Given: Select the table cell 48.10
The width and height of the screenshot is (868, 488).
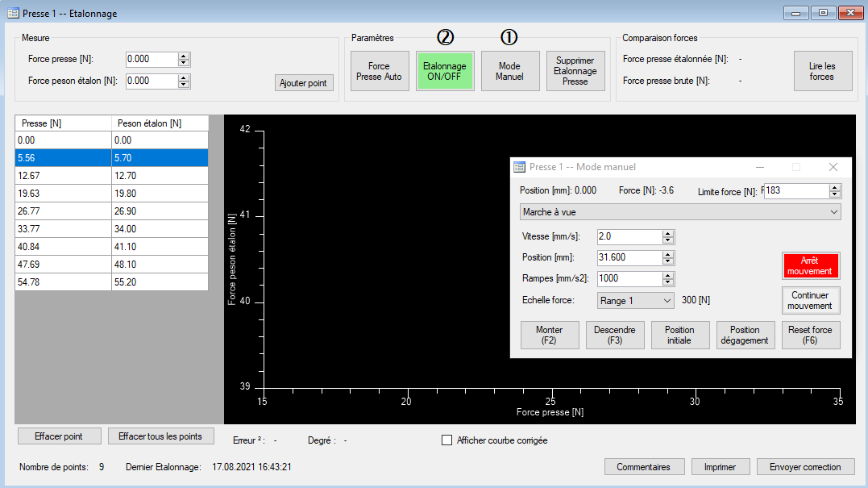Looking at the screenshot, I should [x=160, y=265].
